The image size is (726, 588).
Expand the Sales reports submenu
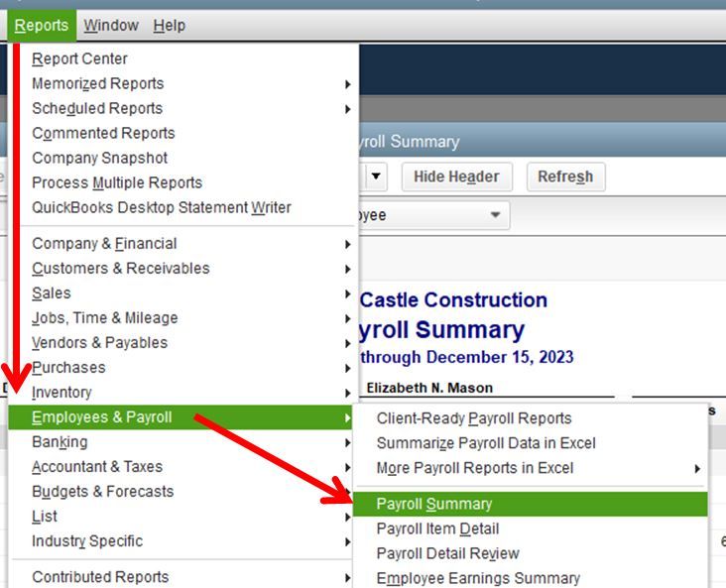coord(182,294)
